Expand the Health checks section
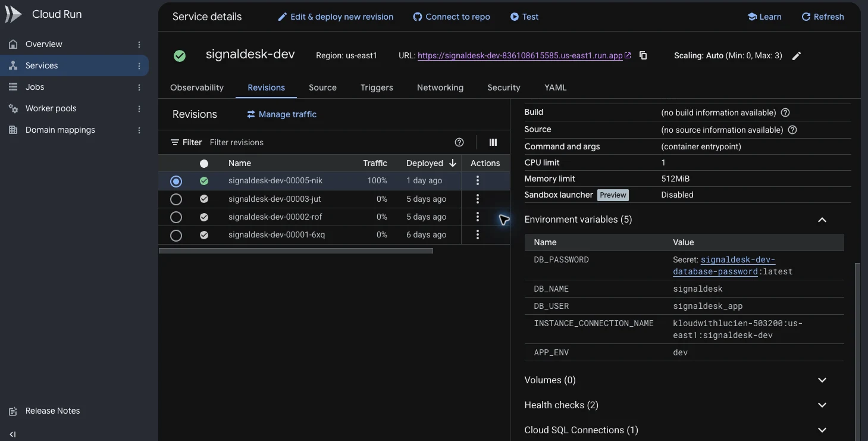 click(x=822, y=405)
